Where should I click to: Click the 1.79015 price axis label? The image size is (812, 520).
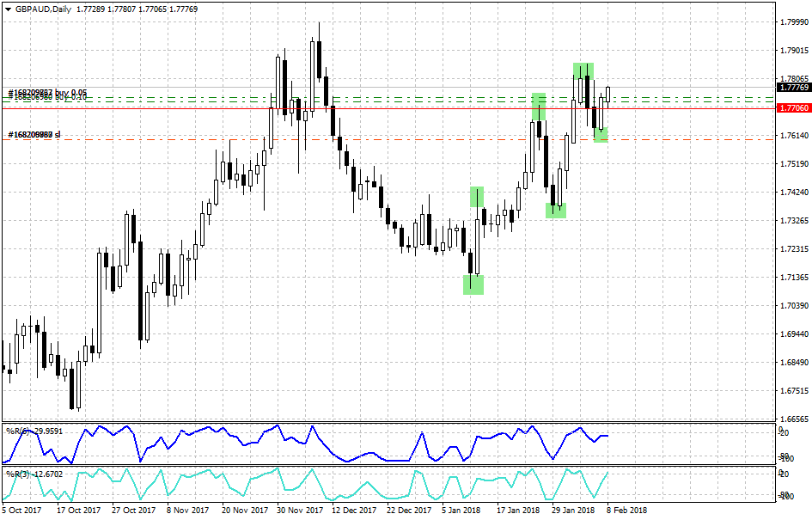click(794, 50)
